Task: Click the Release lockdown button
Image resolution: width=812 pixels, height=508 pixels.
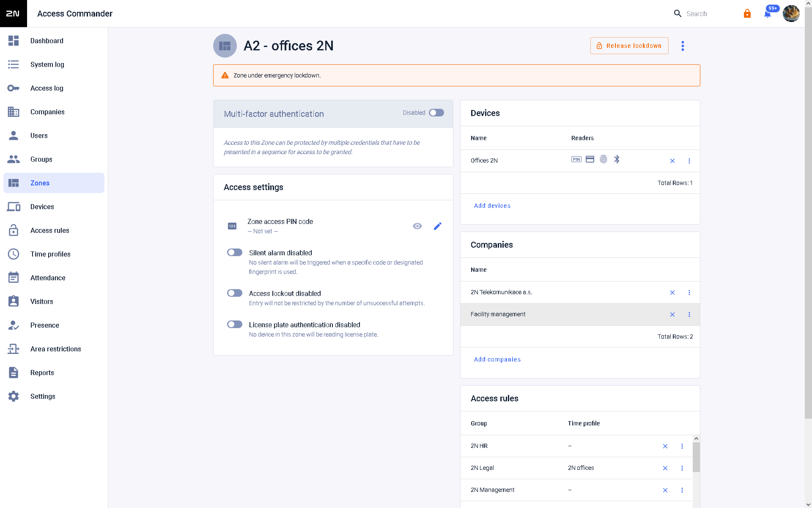Action: (x=629, y=46)
